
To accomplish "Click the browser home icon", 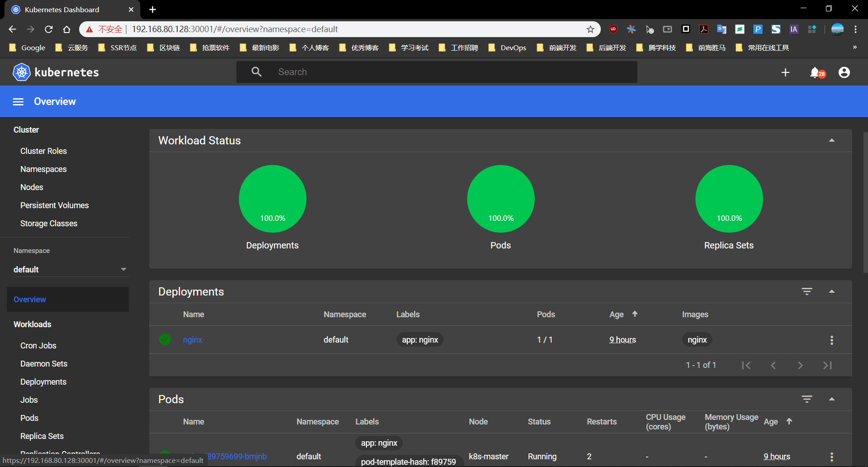I will pos(66,29).
